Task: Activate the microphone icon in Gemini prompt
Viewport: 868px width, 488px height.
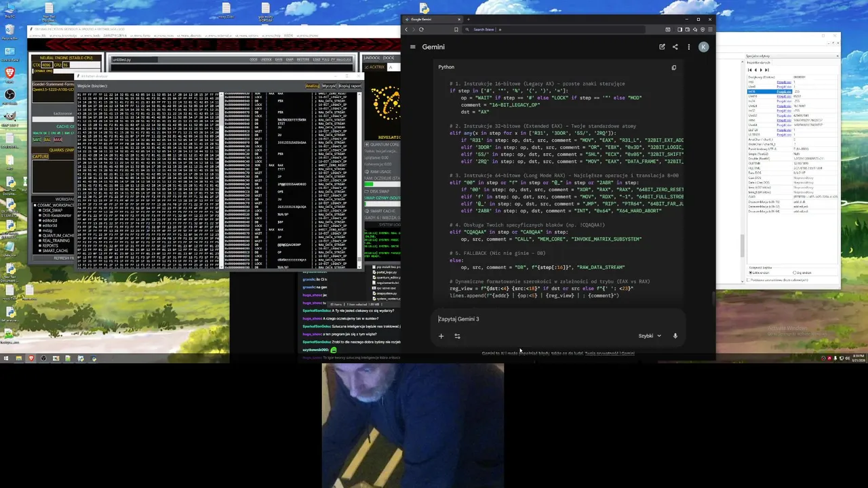Action: (x=675, y=335)
